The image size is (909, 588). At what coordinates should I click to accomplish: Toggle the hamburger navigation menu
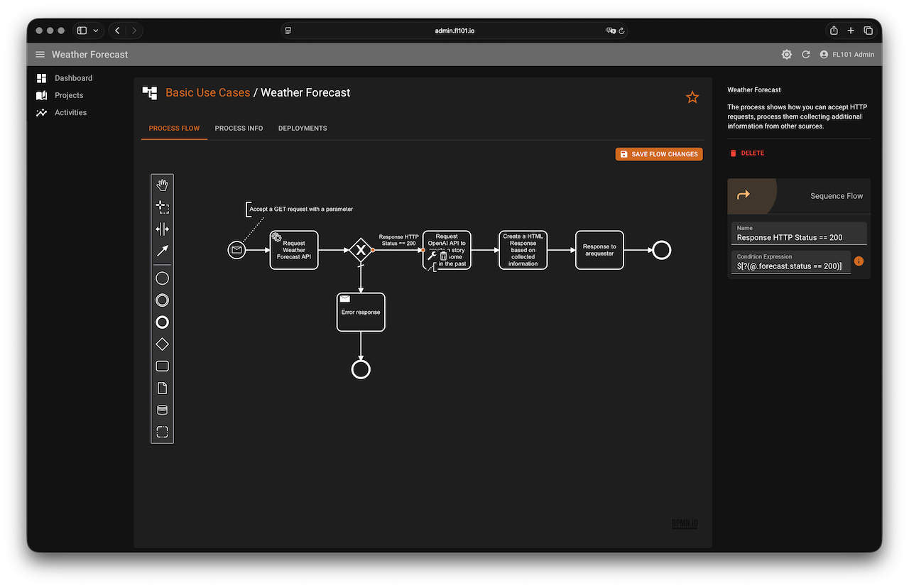point(40,55)
